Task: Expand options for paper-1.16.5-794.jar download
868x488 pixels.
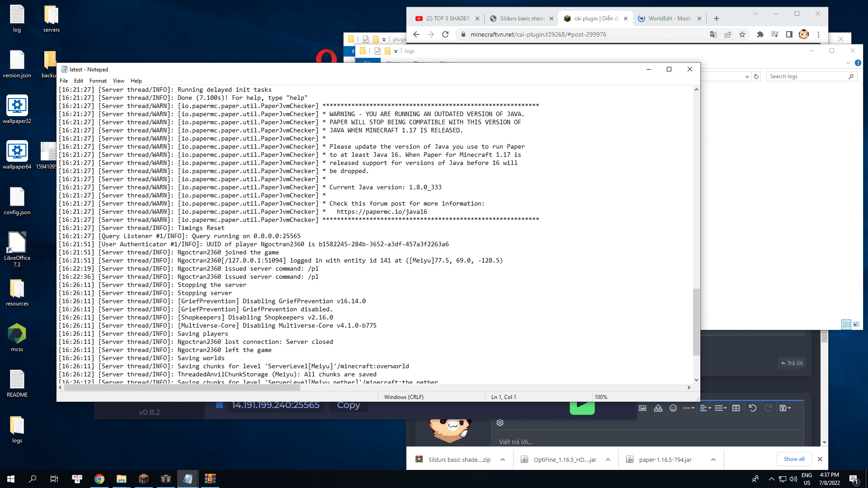Action: click(x=713, y=460)
